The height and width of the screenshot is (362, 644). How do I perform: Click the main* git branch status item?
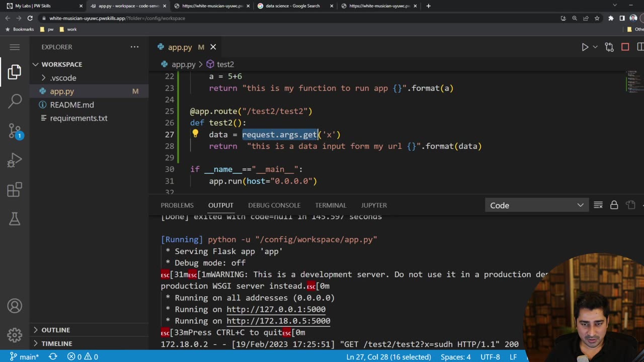coord(24,356)
